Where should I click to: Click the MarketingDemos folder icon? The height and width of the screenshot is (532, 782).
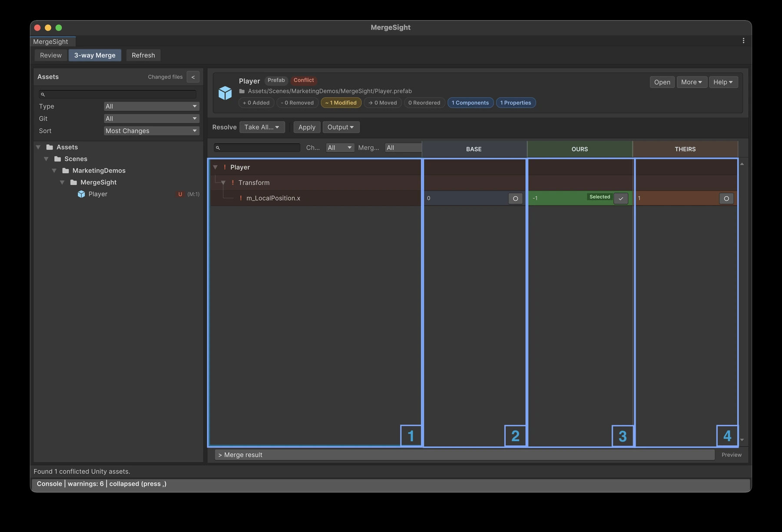point(66,171)
